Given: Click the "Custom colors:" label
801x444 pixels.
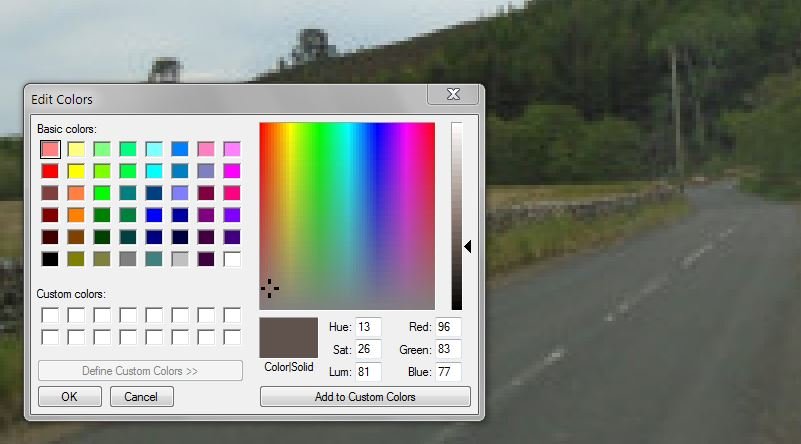Looking at the screenshot, I should click(x=71, y=294).
